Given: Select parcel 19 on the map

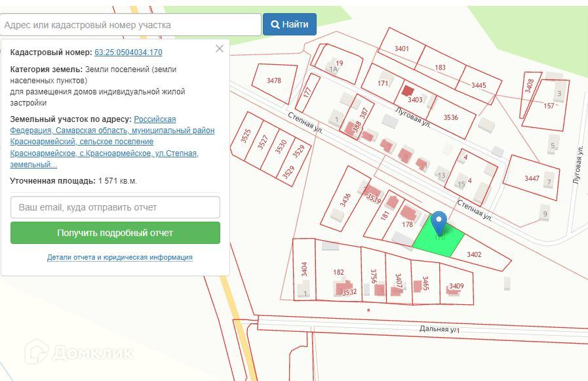Looking at the screenshot, I should point(340,63).
